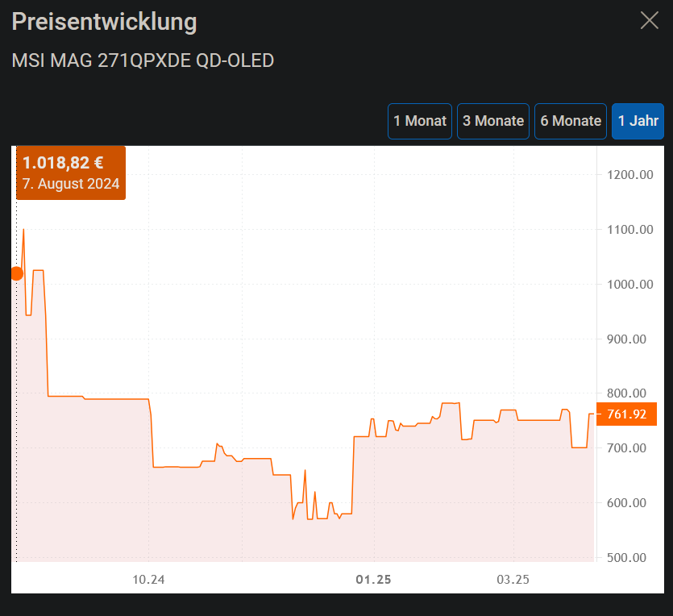
Task: Click the 1200.00 price axis label
Action: click(x=630, y=175)
